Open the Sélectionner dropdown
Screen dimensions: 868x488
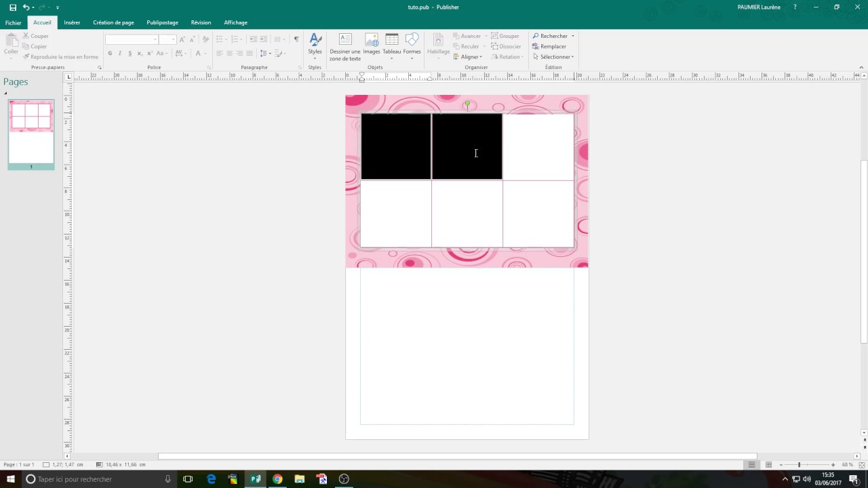(x=553, y=57)
